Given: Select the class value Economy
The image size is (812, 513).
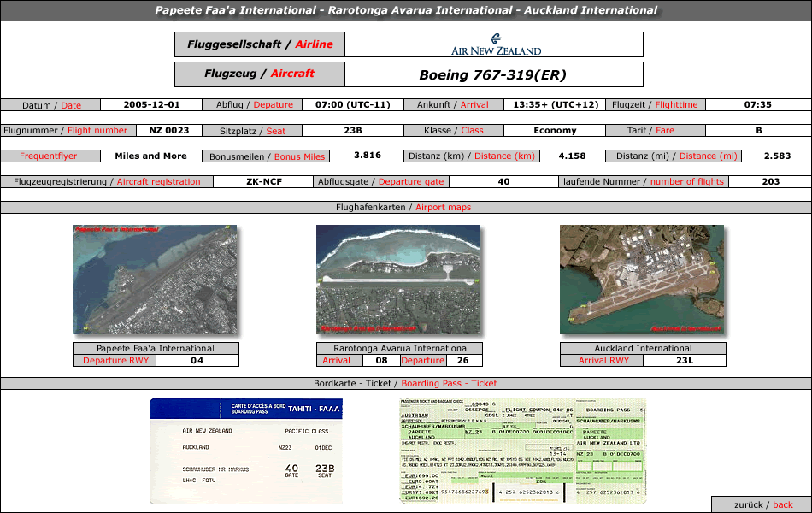Looking at the screenshot, I should click(555, 131).
